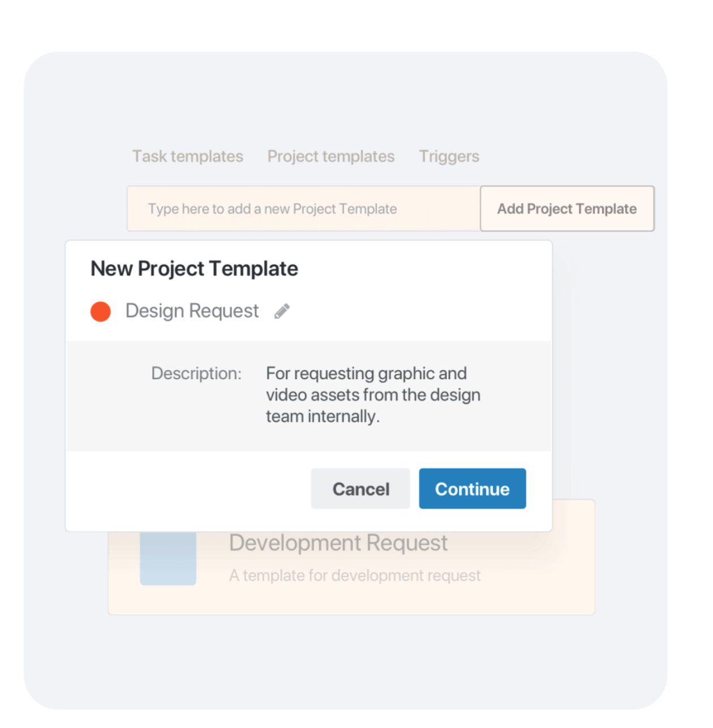Click the New Project Template dialog heading
This screenshot has height=728, width=713.
(x=194, y=268)
